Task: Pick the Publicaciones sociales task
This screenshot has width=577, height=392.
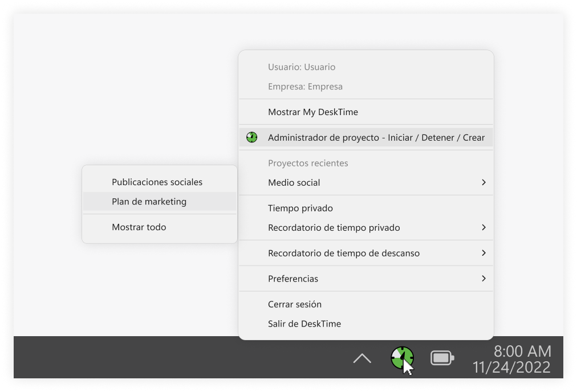Action: (x=159, y=182)
